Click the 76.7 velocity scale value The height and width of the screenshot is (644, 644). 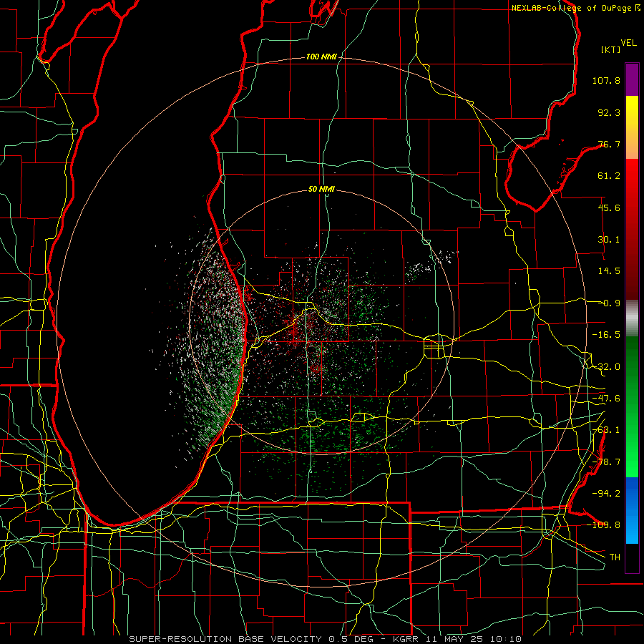click(x=609, y=144)
